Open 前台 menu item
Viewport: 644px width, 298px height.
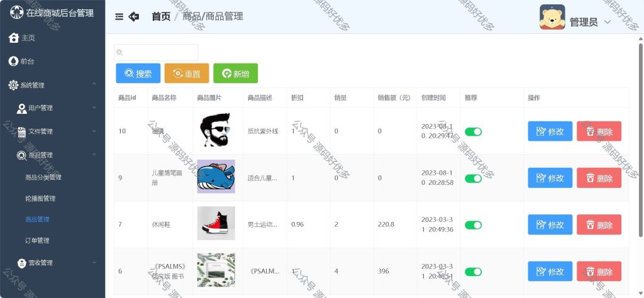pyautogui.click(x=53, y=61)
